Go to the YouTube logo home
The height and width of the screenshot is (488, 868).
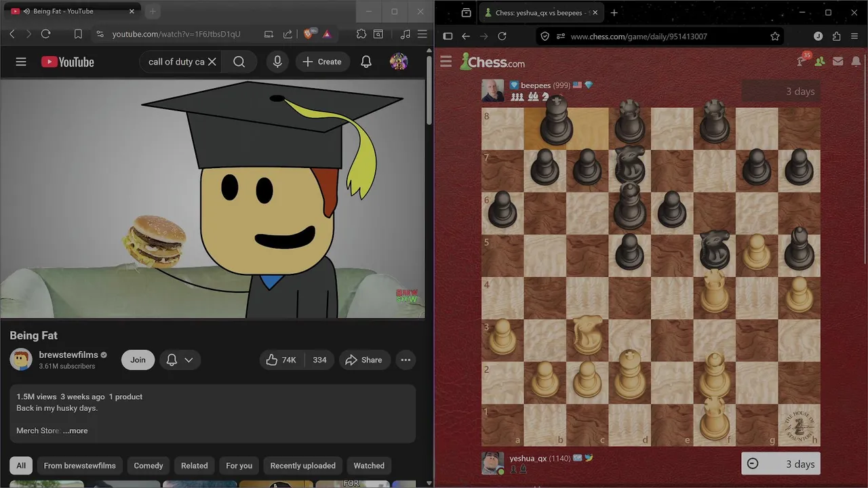coord(67,62)
